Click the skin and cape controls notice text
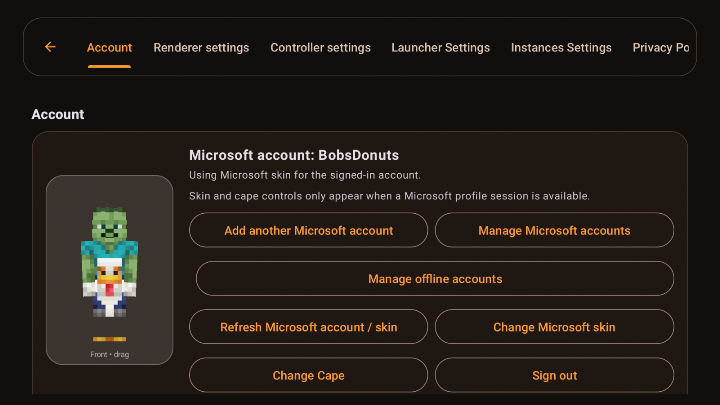 point(389,196)
